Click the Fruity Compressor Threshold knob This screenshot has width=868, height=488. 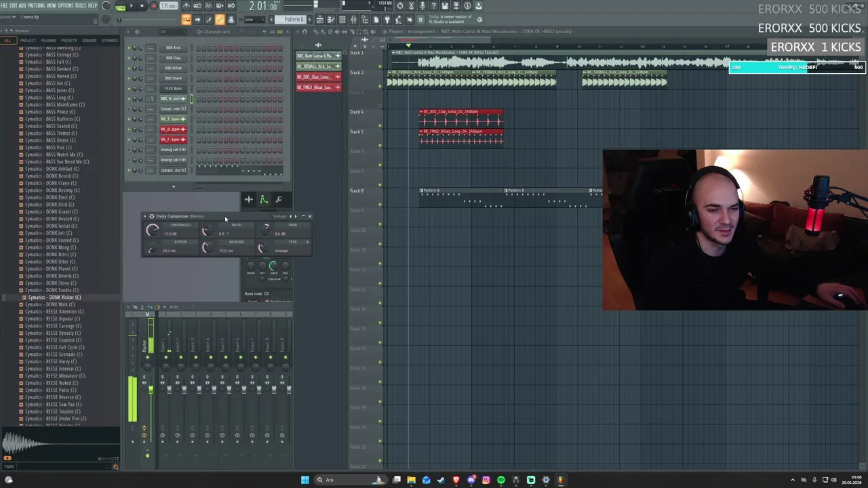click(x=152, y=230)
